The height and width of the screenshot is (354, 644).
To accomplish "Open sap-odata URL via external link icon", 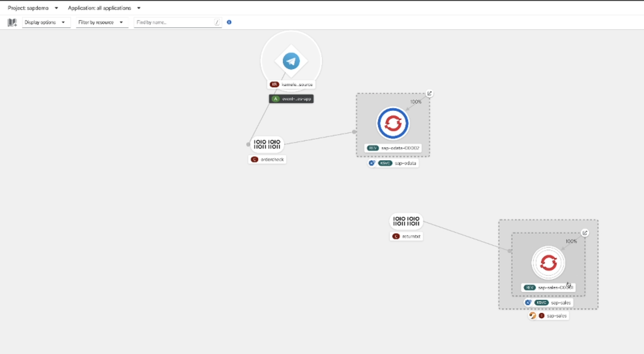I will coord(430,94).
